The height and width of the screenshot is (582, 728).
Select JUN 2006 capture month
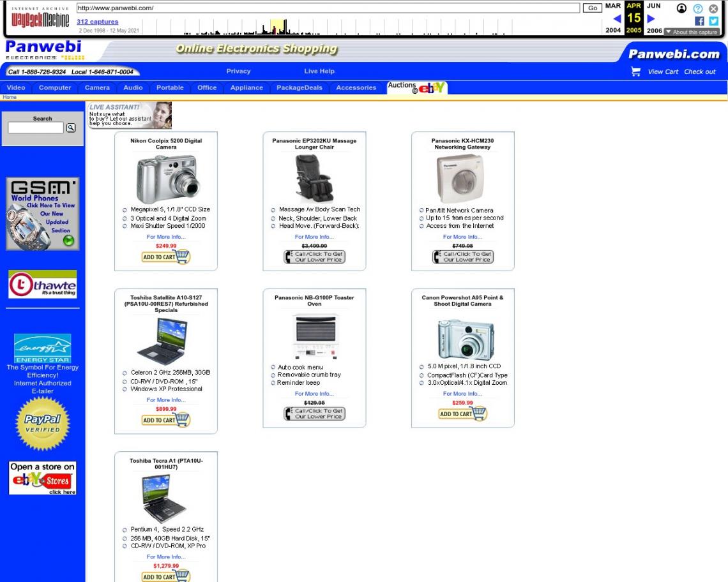[654, 18]
